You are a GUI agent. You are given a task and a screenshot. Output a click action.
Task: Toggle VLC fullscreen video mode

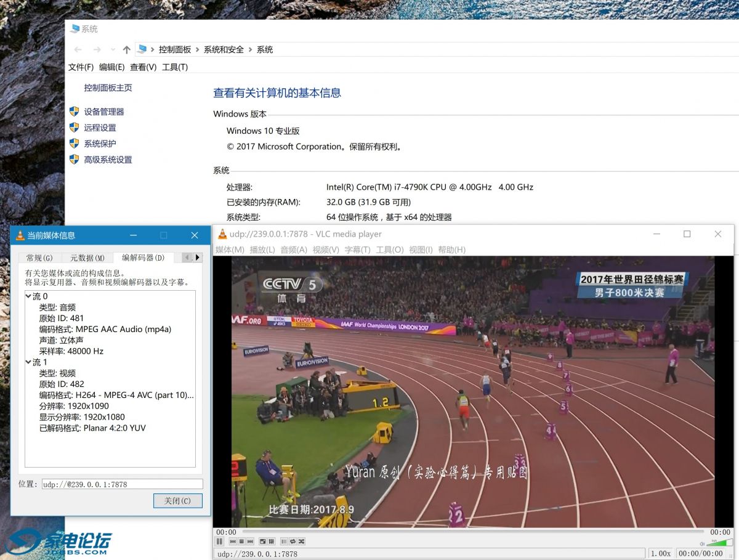[x=263, y=542]
